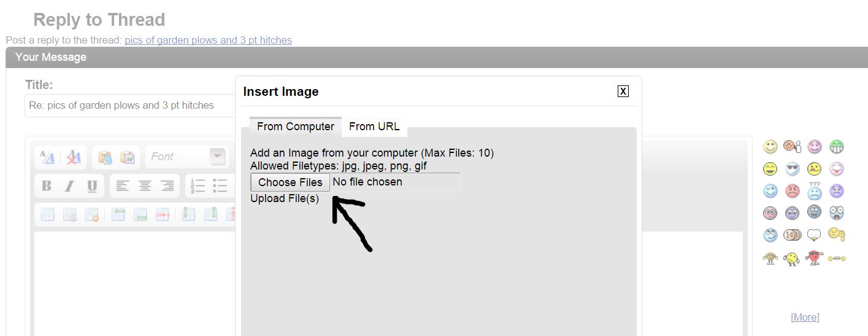Close the Insert Image dialog
This screenshot has height=336, width=868.
pos(623,91)
